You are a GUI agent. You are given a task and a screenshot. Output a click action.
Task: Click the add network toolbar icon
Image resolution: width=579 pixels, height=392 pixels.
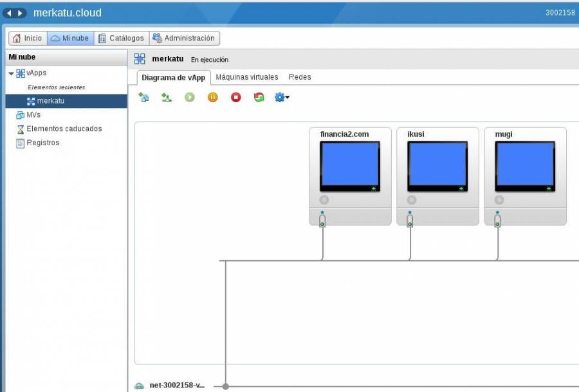(167, 98)
